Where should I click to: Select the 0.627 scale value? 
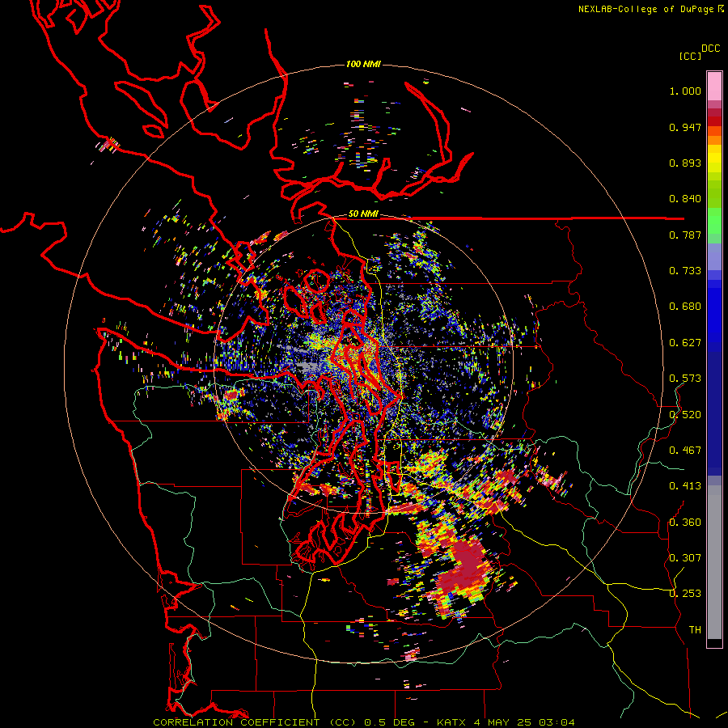(685, 343)
